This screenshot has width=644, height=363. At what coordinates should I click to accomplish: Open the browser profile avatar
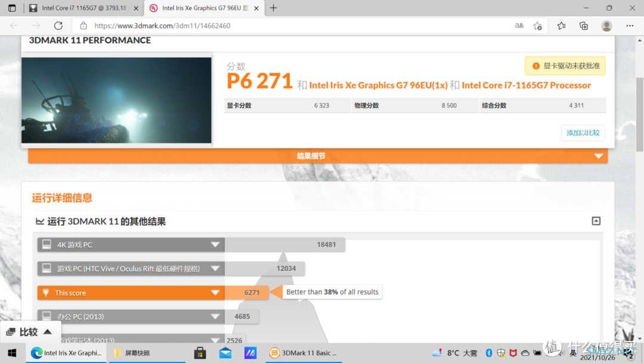[x=606, y=26]
